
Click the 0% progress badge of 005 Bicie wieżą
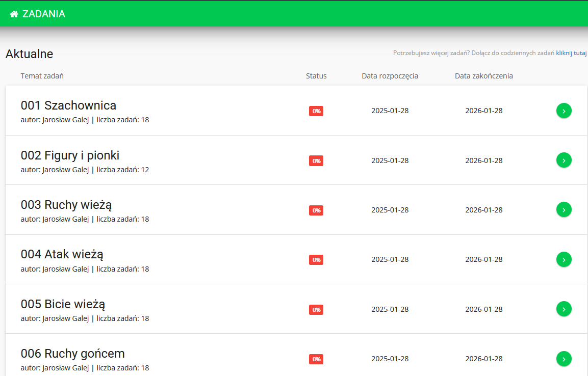tap(316, 310)
